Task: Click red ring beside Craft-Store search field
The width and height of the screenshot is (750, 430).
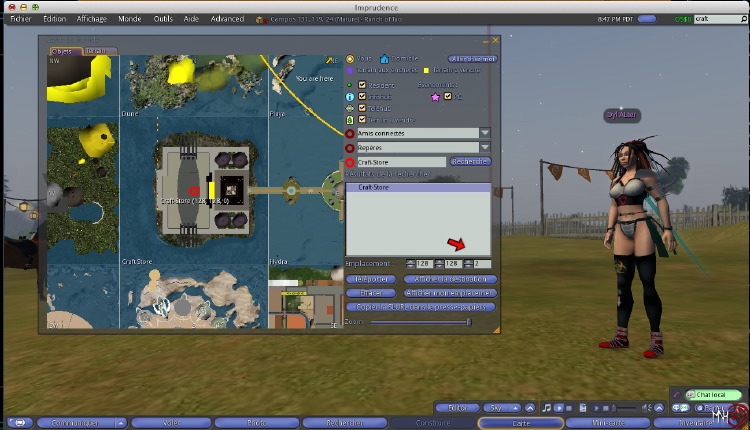Action: click(350, 163)
